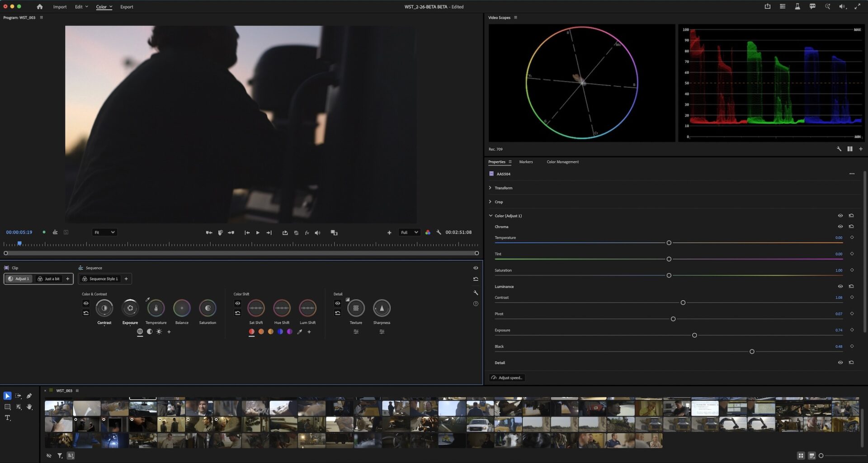Click the fx effects icon in transport bar
This screenshot has width=868, height=463.
click(x=307, y=232)
